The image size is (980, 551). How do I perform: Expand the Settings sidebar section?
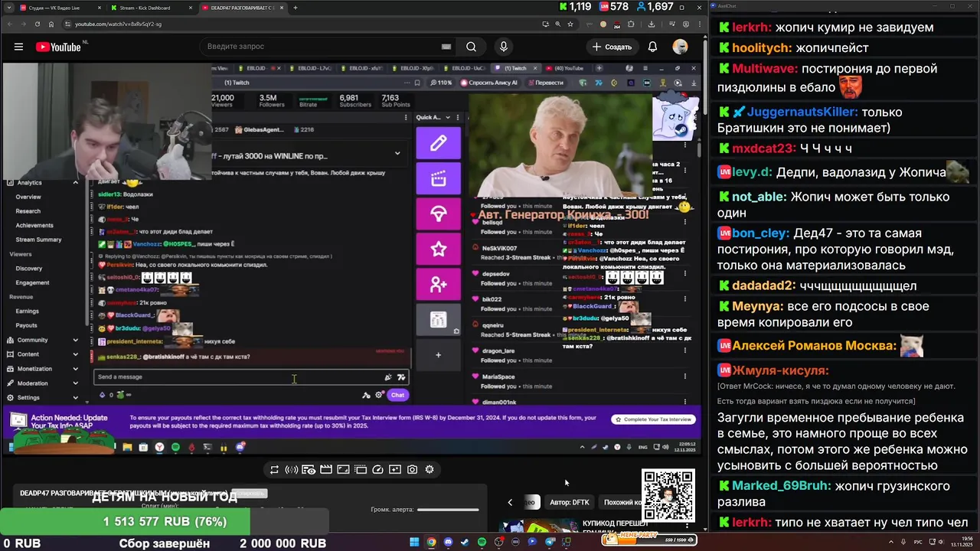tap(75, 398)
